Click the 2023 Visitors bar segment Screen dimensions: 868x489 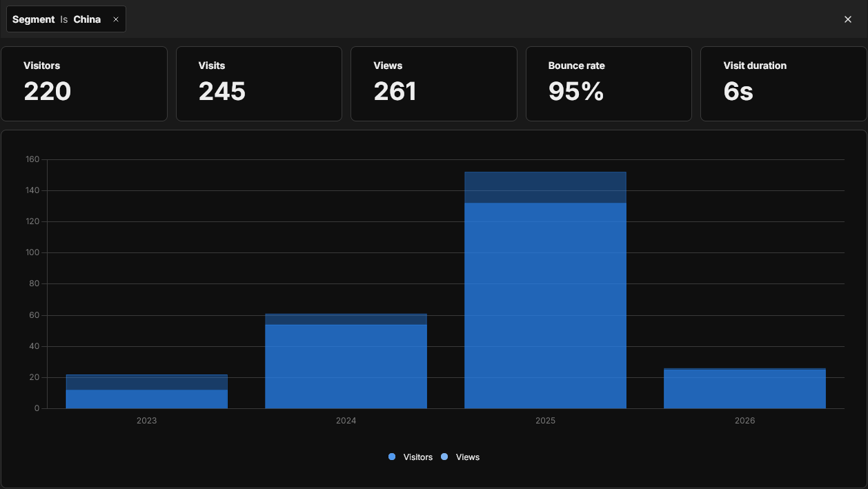coord(147,399)
